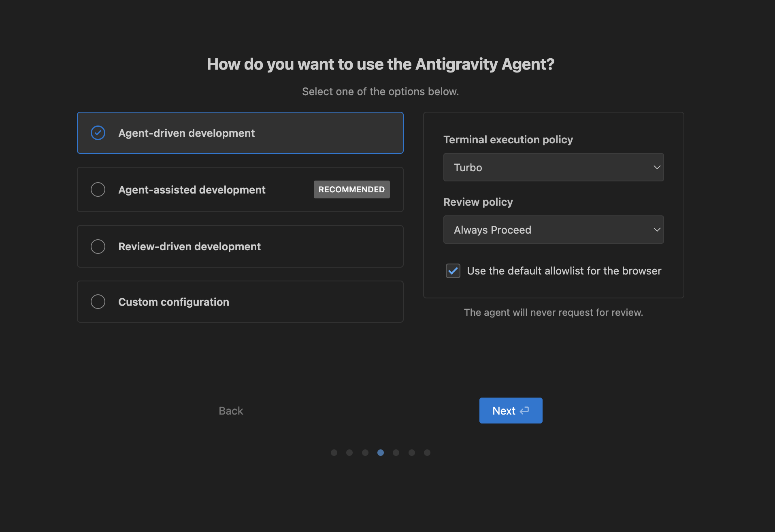Click the empty radio circle for Custom configuration

tap(98, 302)
